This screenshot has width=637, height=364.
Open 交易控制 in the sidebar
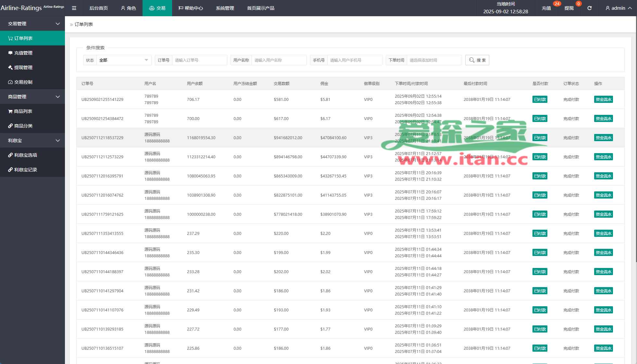pos(32,82)
